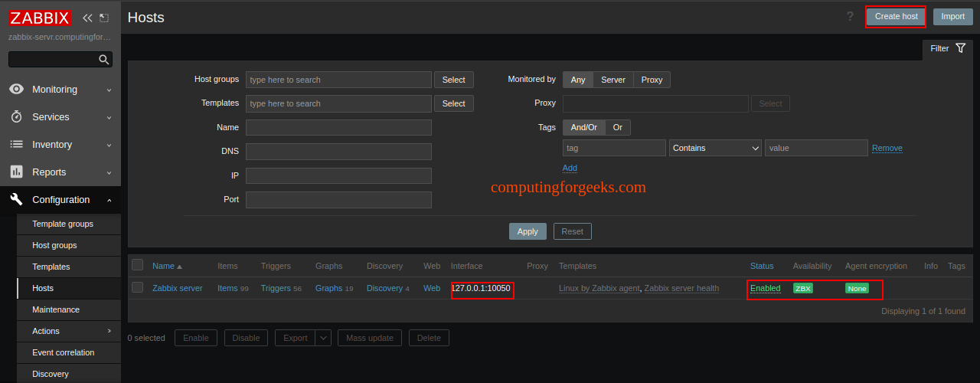Screen dimensions: 980x383
Task: Open Hosts in Configuration menu
Action: 69,288
